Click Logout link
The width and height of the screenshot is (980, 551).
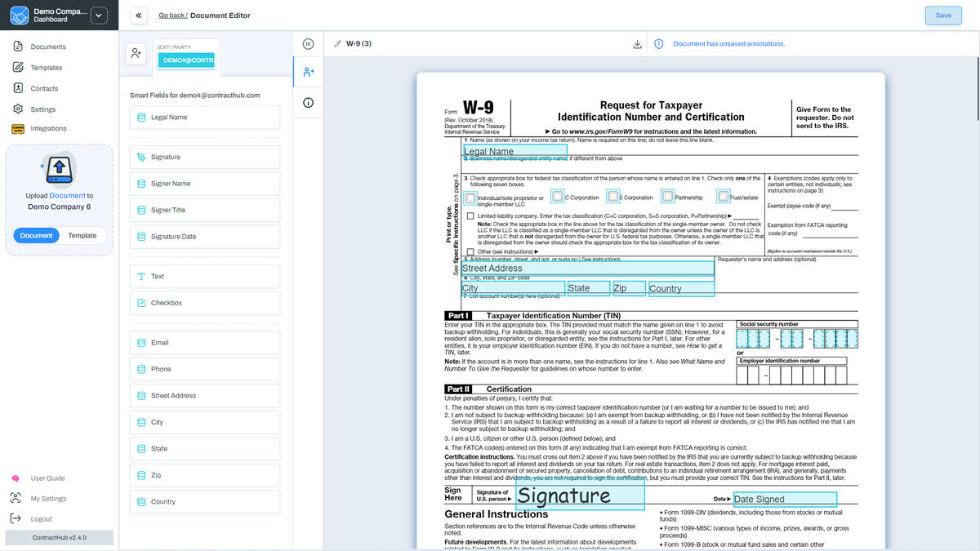(42, 518)
